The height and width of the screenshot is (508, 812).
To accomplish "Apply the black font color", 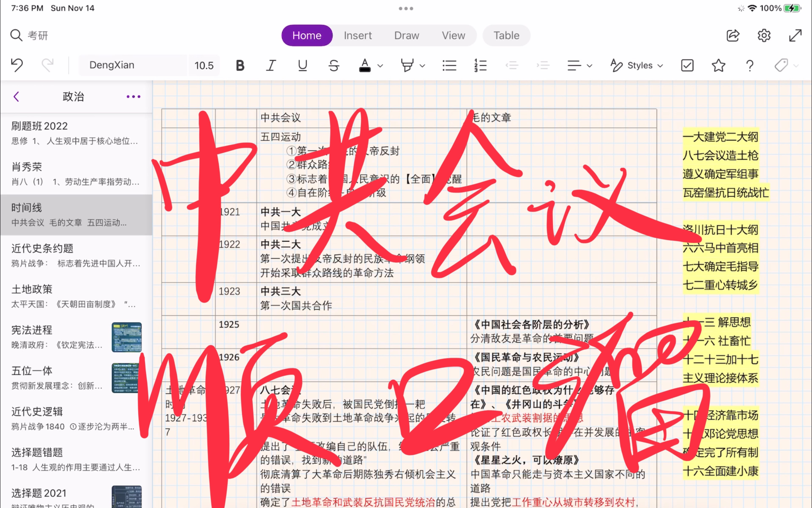I will click(365, 65).
